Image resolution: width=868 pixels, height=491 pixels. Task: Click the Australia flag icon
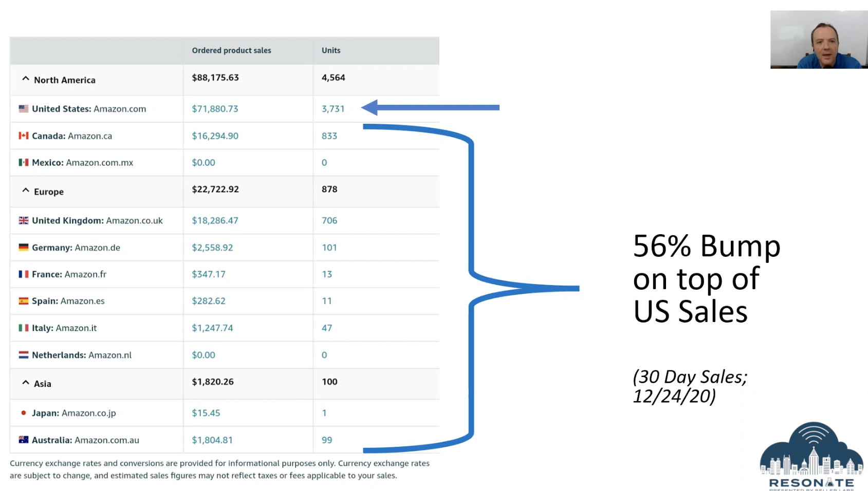[x=24, y=440]
